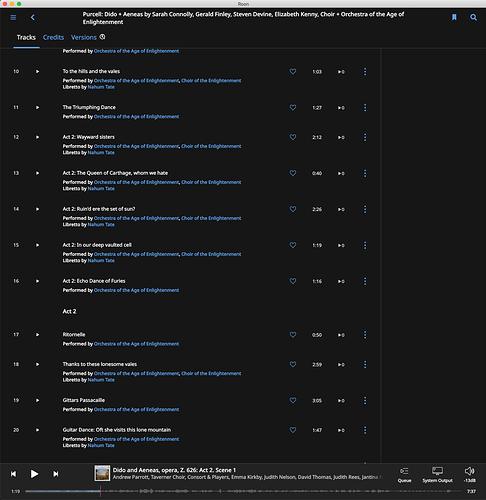Click the elapsed time 1:19
Image resolution: width=486 pixels, height=500 pixels.
(15, 491)
